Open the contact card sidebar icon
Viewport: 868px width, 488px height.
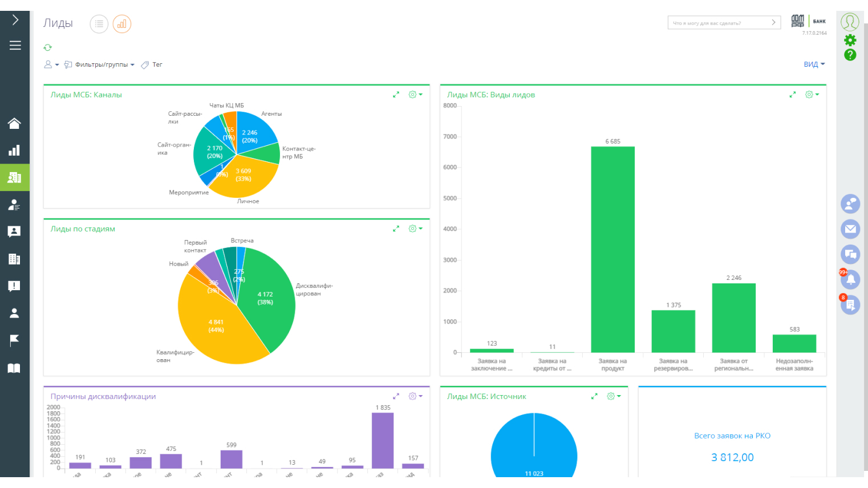(x=14, y=231)
